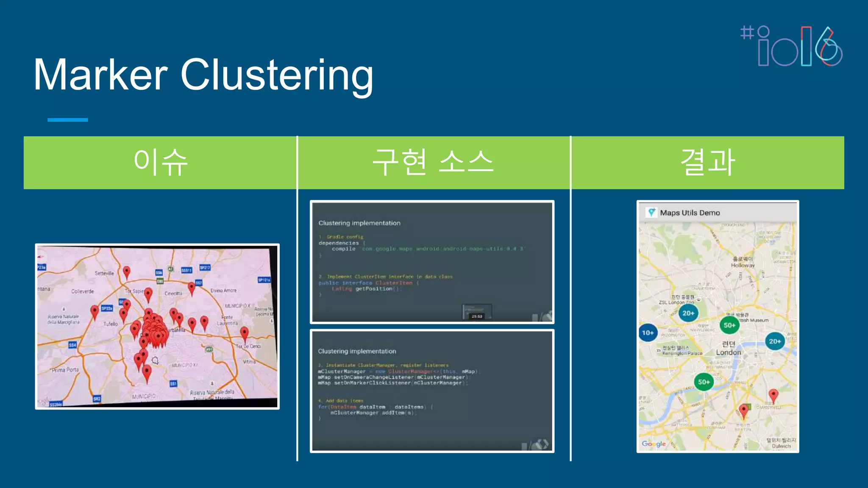Image resolution: width=868 pixels, height=488 pixels.
Task: Click the London label on map
Action: tap(728, 352)
